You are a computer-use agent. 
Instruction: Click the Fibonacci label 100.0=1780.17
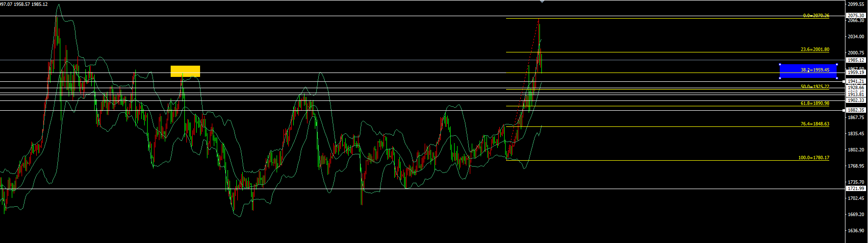point(814,158)
